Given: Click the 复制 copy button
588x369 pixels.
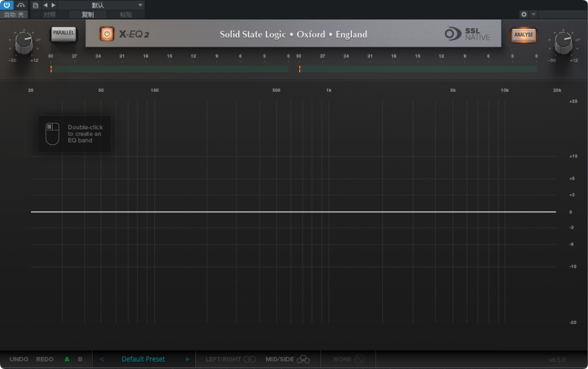Looking at the screenshot, I should 88,14.
